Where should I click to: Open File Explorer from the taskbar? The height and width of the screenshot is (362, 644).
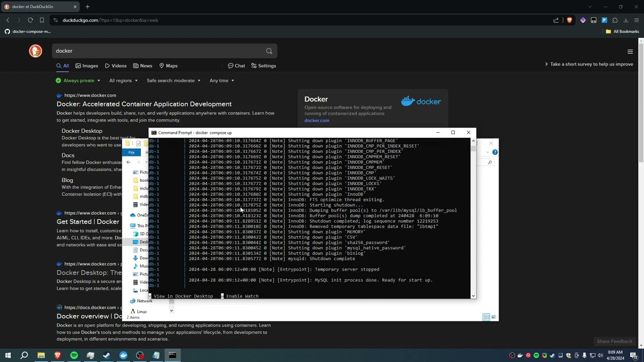41,355
